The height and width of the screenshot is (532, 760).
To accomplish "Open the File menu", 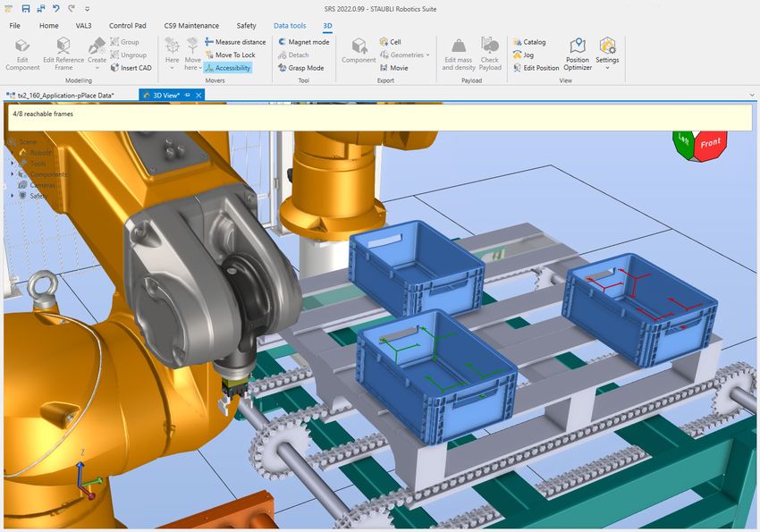I will (x=14, y=26).
